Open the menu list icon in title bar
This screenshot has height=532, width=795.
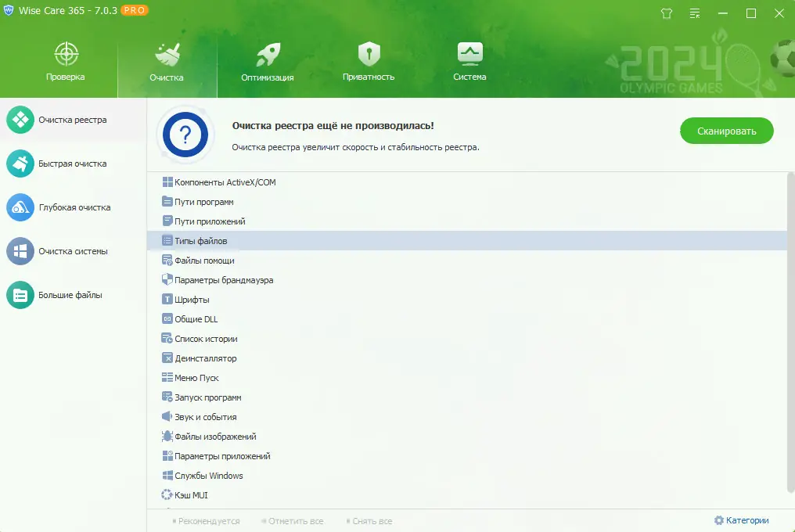[x=695, y=14]
